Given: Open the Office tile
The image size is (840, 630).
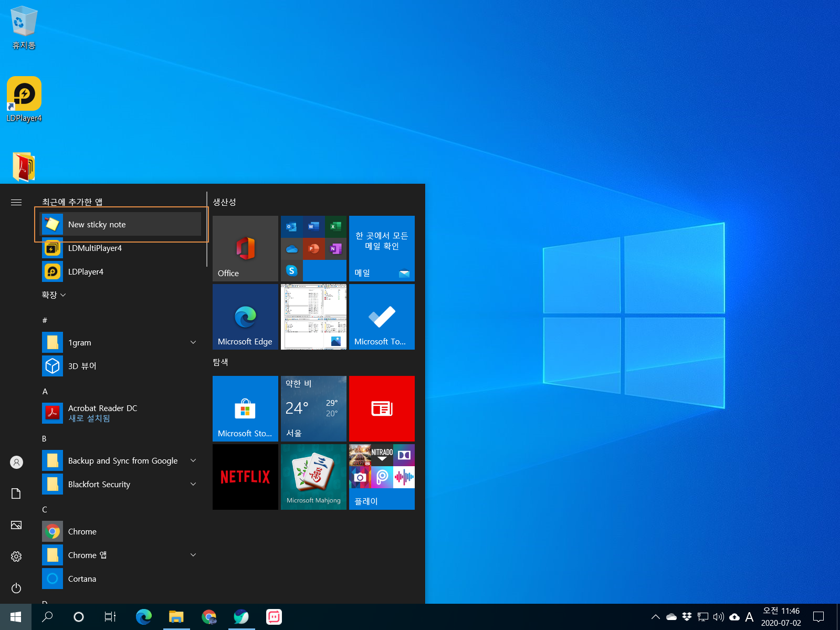Looking at the screenshot, I should [x=245, y=248].
